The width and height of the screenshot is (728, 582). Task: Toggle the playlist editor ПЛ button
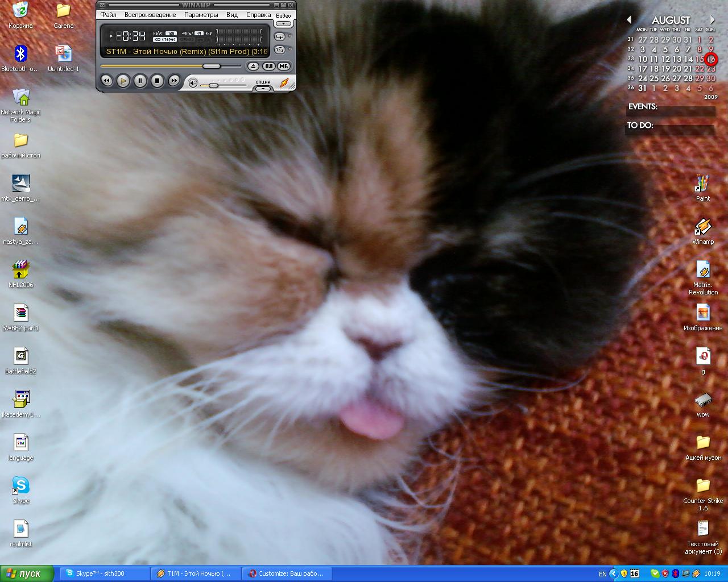[x=268, y=66]
